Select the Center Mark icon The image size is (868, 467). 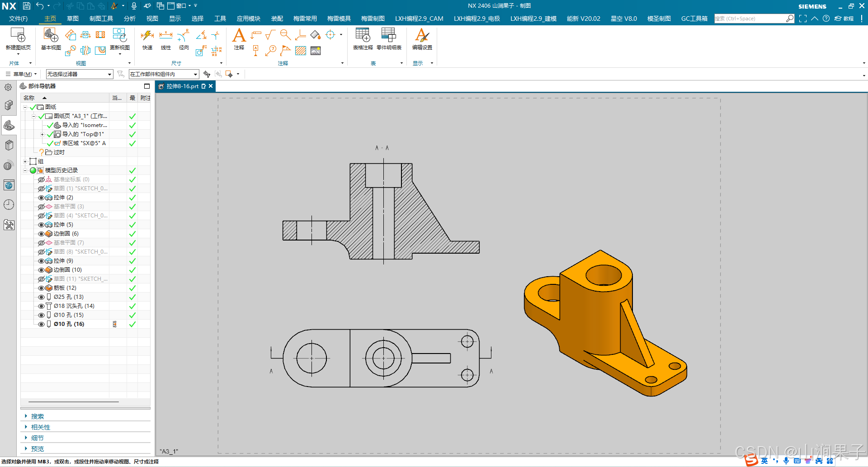(330, 35)
